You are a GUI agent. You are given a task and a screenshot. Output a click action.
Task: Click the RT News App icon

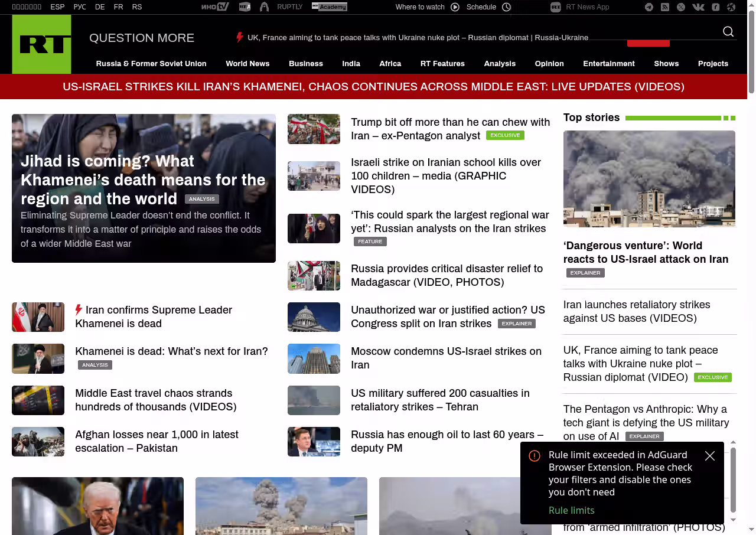(555, 7)
